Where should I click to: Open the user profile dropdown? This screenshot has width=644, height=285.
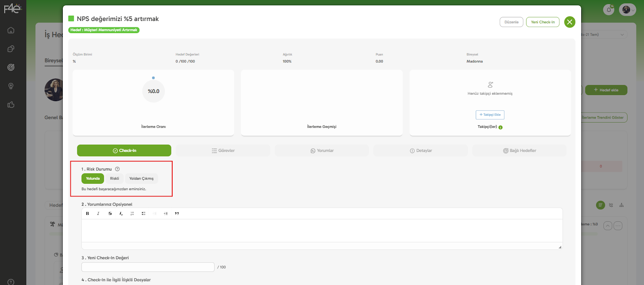tap(627, 10)
